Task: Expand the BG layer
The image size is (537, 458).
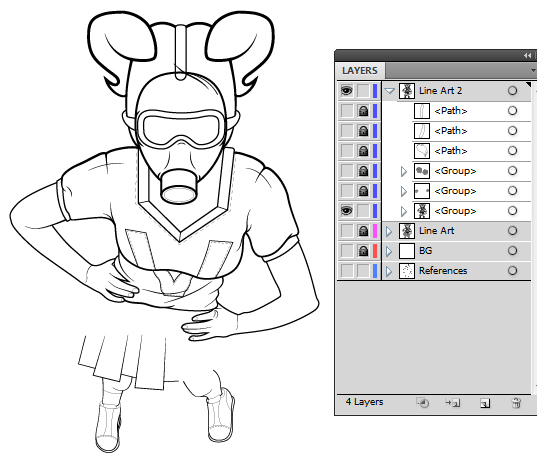Action: 389,251
